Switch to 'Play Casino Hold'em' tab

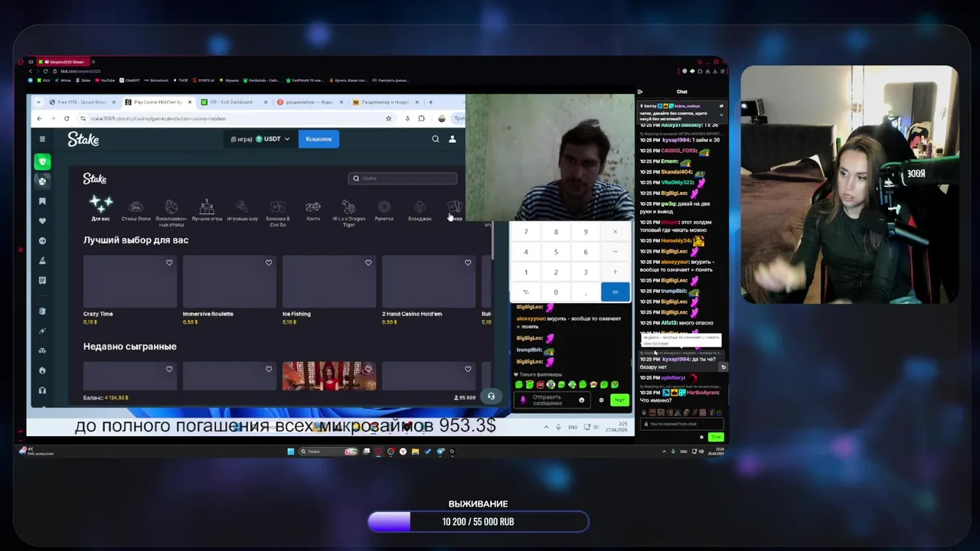(x=158, y=102)
